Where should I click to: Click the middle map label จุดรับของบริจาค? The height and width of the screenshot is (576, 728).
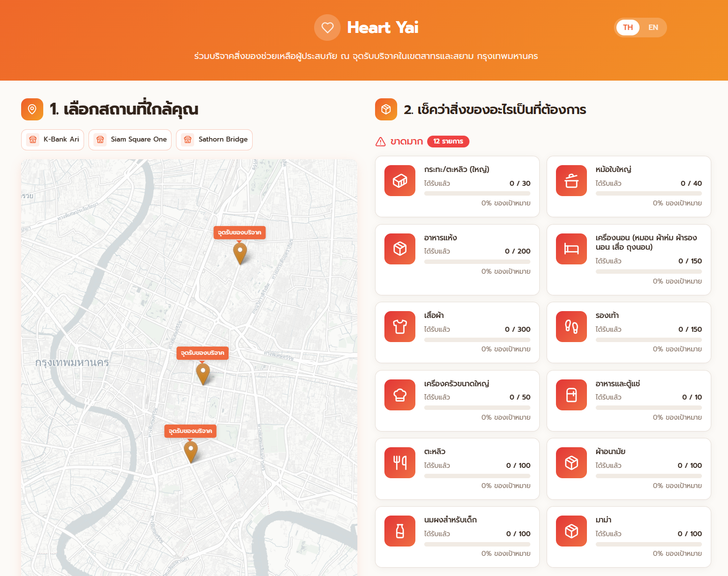click(x=203, y=353)
